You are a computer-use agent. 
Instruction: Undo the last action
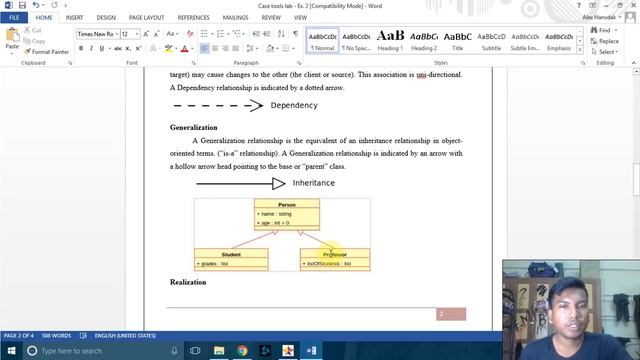tap(36, 5)
